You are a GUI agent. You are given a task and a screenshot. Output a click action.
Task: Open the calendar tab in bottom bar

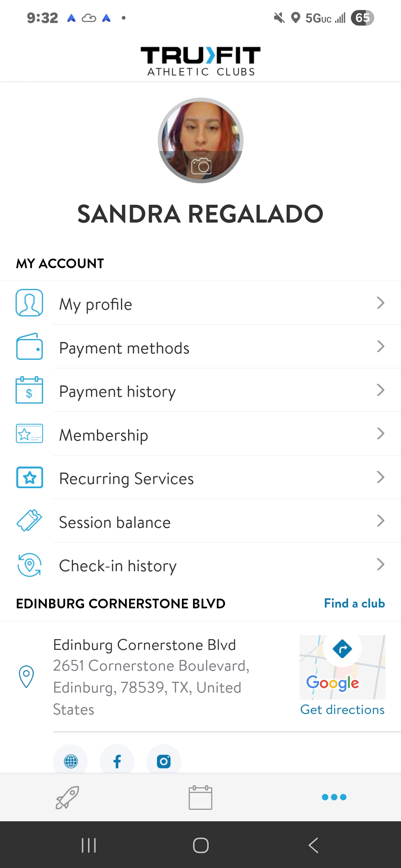pyautogui.click(x=200, y=797)
